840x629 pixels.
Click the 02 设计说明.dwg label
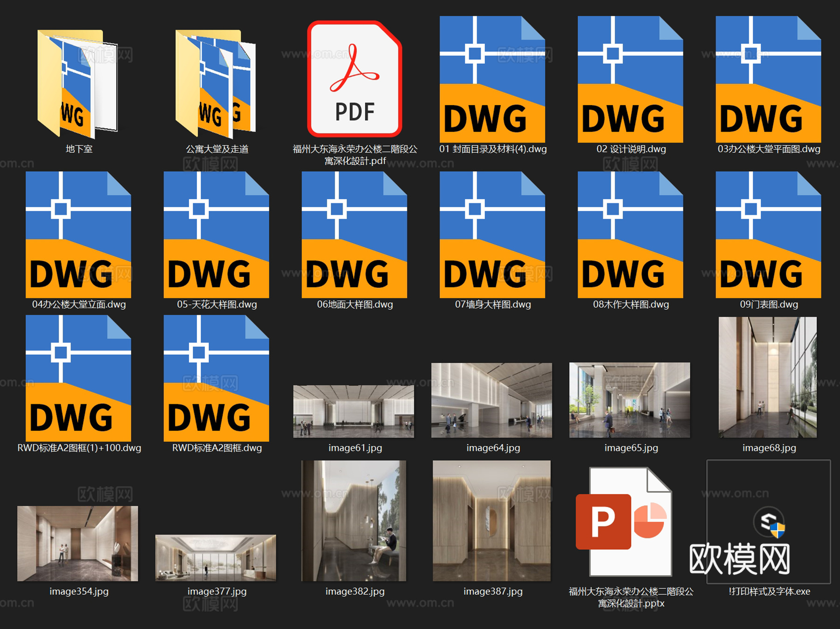click(x=631, y=149)
